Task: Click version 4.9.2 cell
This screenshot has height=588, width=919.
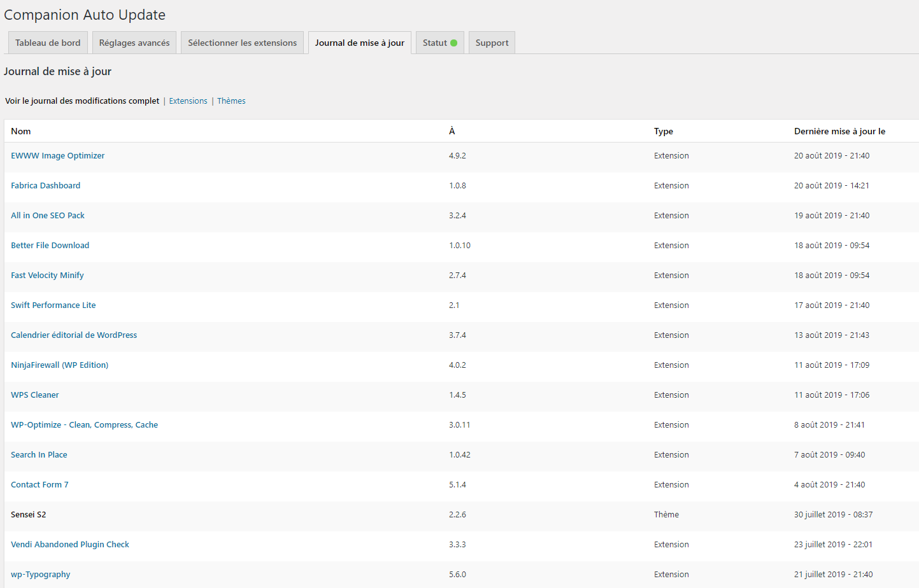Action: [x=457, y=155]
